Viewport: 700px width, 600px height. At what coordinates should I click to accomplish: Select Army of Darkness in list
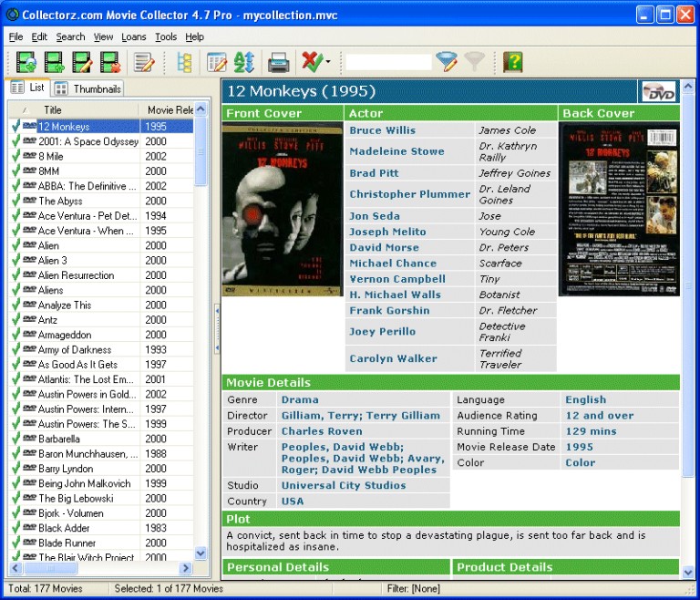[x=75, y=350]
